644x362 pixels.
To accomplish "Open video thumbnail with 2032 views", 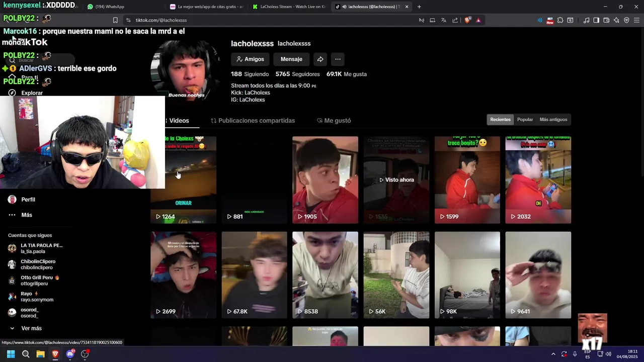I will pyautogui.click(x=538, y=179).
